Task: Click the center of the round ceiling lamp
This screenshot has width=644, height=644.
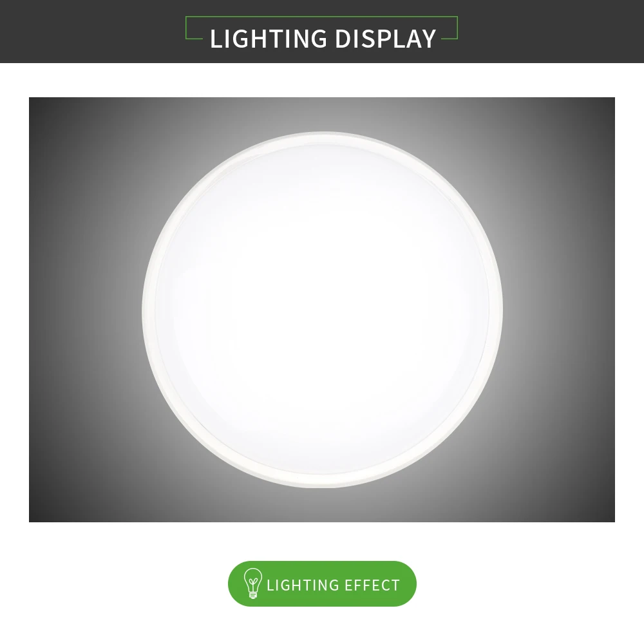Action: [x=322, y=309]
